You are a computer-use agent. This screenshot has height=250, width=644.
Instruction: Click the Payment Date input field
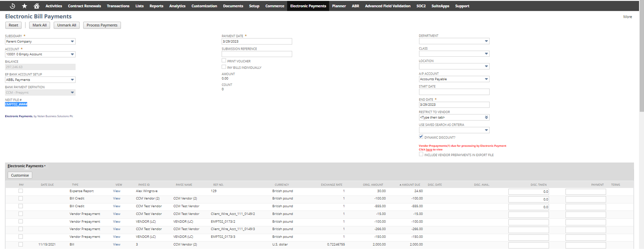pyautogui.click(x=256, y=41)
